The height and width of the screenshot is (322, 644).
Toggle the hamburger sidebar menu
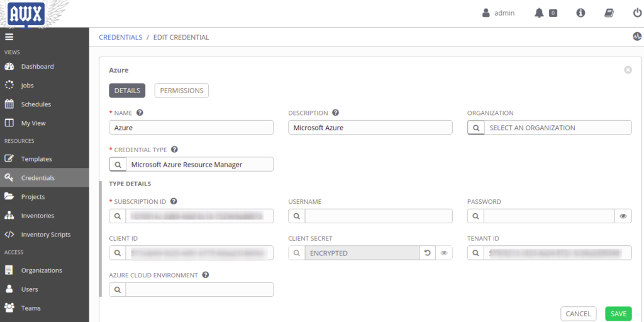click(9, 37)
